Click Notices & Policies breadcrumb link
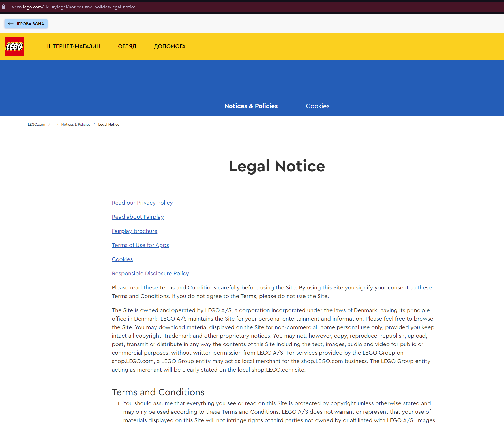Image resolution: width=504 pixels, height=425 pixels. point(76,125)
